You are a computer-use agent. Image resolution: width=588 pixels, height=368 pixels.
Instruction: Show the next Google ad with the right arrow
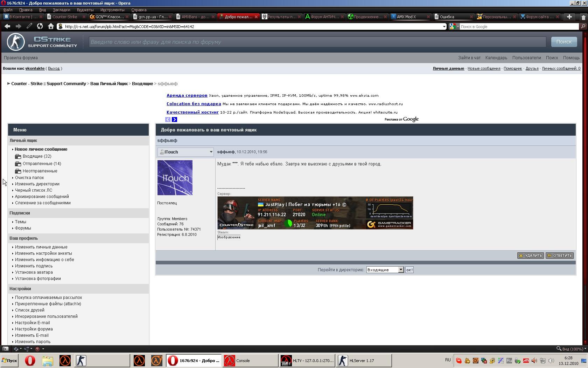174,120
